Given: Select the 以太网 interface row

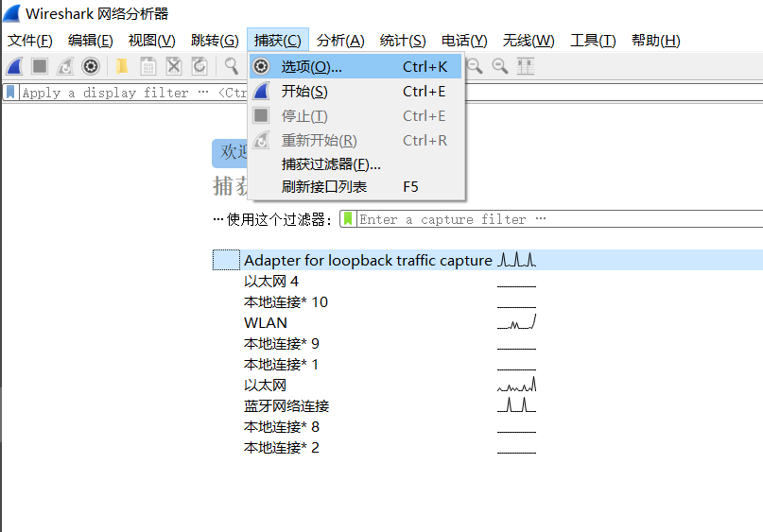Looking at the screenshot, I should pyautogui.click(x=488, y=386).
